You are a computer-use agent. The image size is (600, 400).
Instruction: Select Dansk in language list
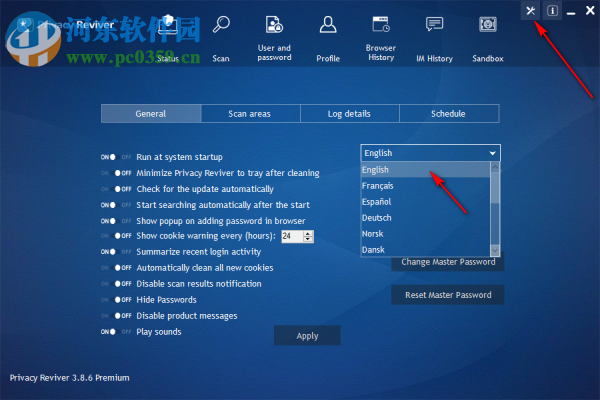[x=426, y=250]
